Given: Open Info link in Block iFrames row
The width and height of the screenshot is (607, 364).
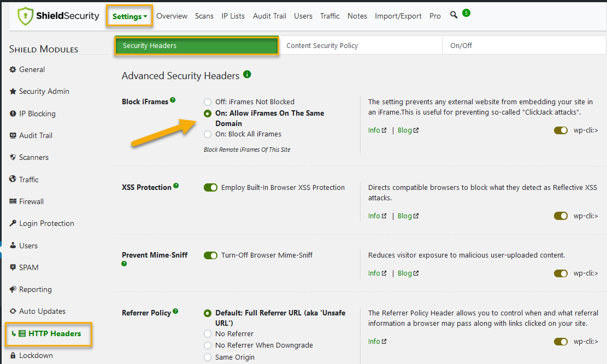Looking at the screenshot, I should 377,130.
